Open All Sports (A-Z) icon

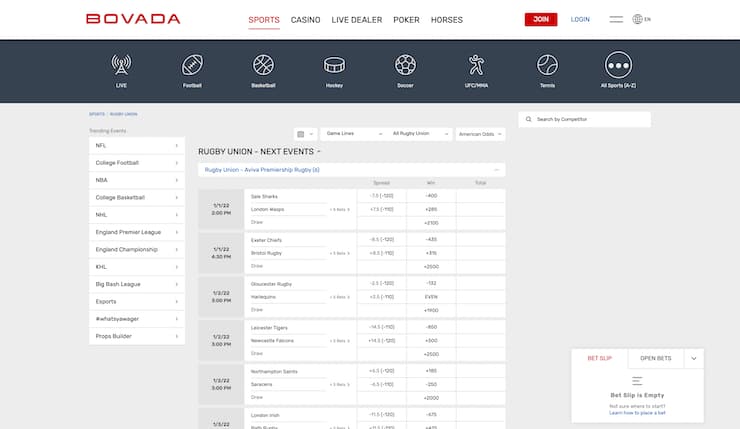(618, 71)
